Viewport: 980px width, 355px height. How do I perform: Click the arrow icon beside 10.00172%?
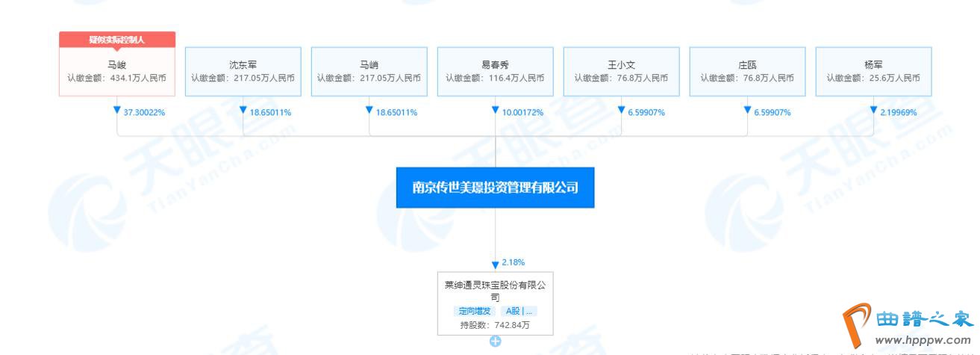(495, 111)
